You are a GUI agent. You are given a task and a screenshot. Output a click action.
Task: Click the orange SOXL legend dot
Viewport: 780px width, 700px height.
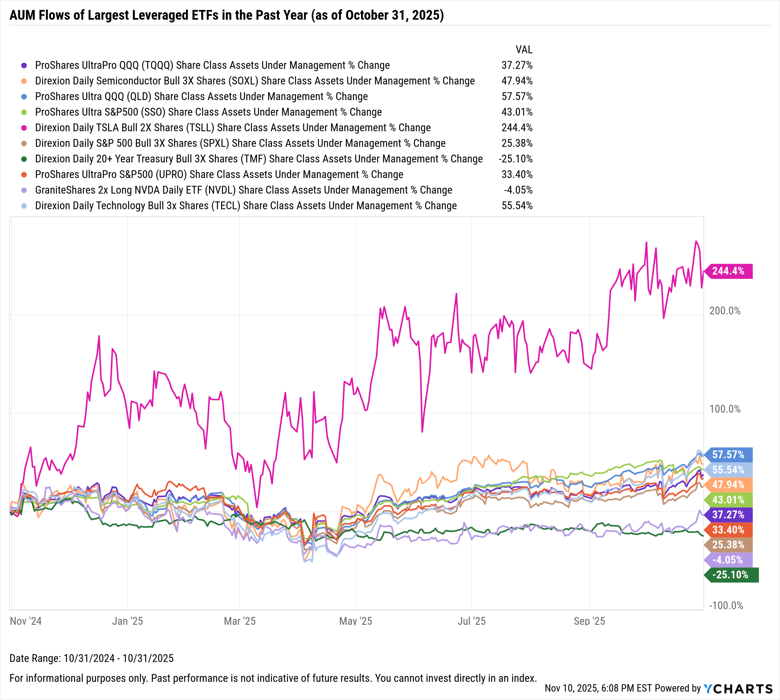pyautogui.click(x=24, y=81)
